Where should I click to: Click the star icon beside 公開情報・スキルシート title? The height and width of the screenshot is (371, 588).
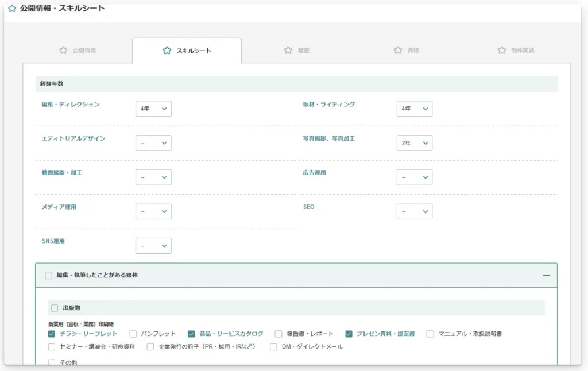tap(12, 8)
